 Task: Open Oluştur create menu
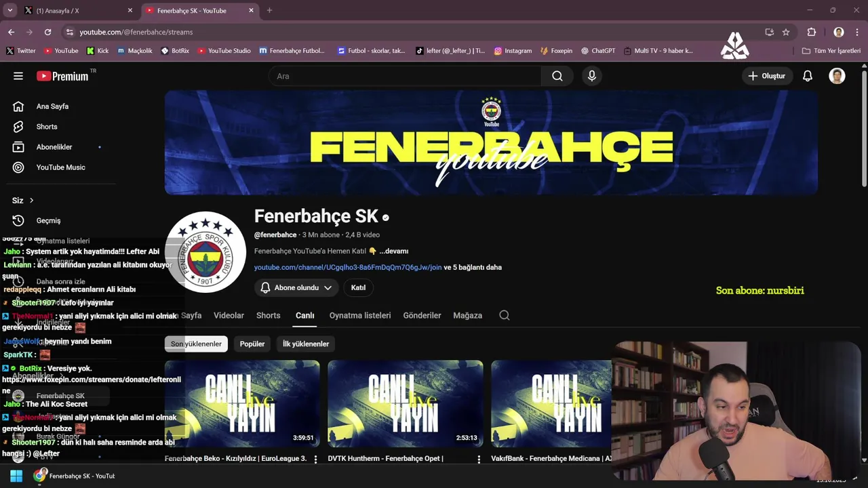(766, 76)
